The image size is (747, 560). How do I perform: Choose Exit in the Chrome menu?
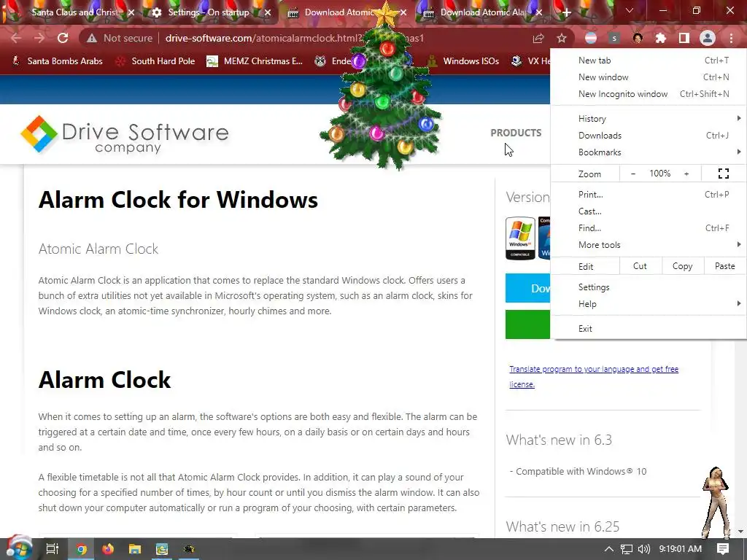click(x=649, y=329)
